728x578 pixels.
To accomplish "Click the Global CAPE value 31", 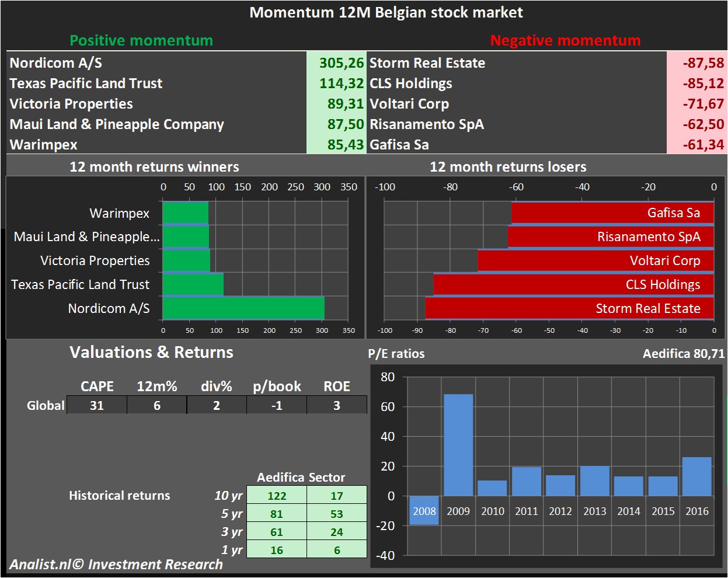I will pos(97,405).
